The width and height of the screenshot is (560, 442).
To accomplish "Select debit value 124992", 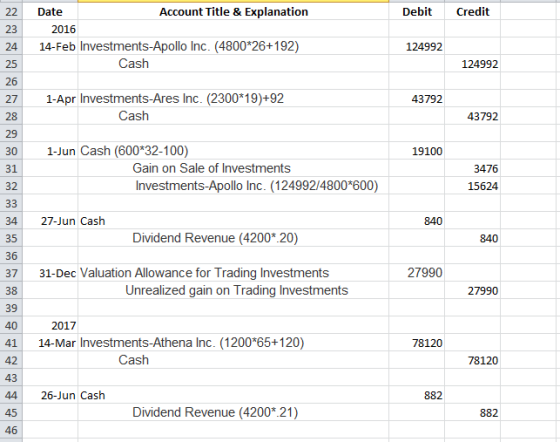I will tap(417, 46).
